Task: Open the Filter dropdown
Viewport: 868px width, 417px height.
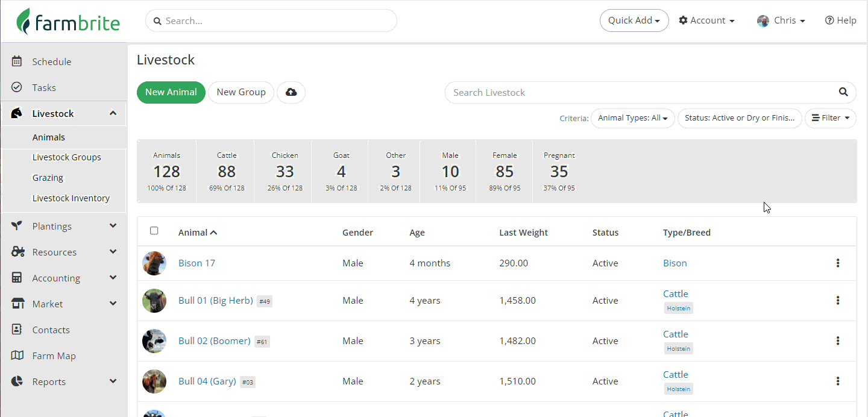Action: pos(830,118)
